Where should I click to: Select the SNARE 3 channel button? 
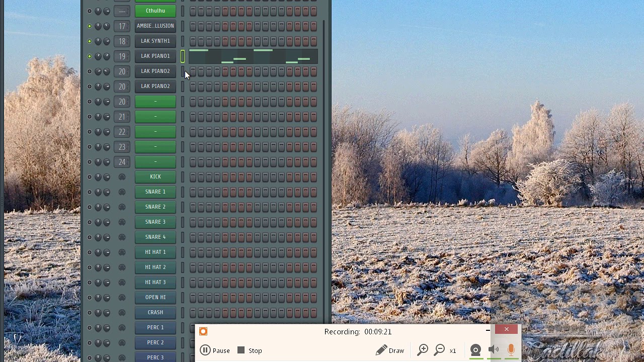[155, 222]
